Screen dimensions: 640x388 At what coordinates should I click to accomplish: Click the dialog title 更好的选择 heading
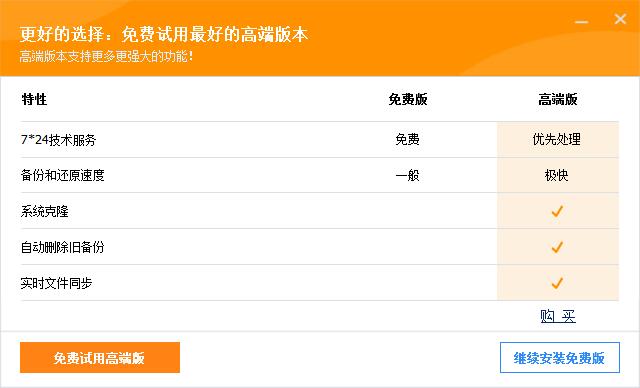163,34
